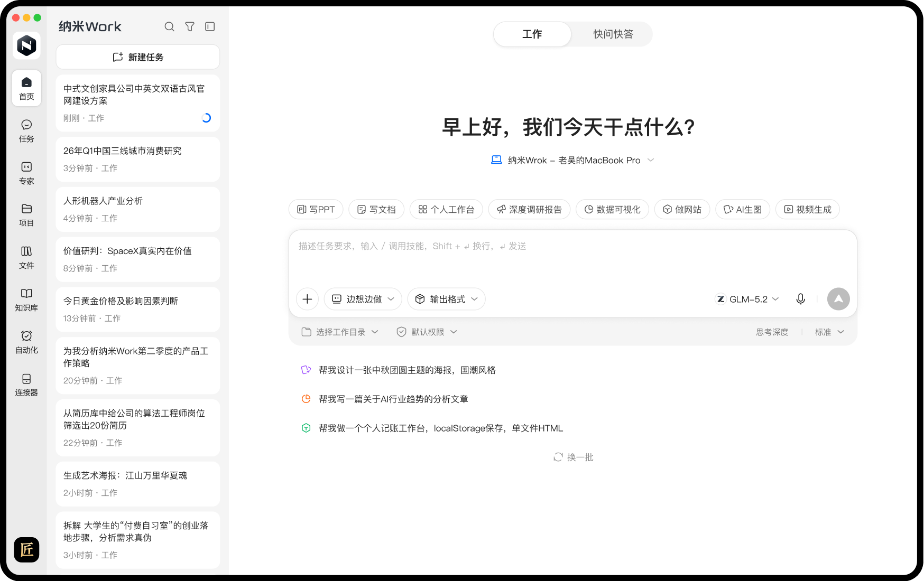Click the search magnifier in task panel

coord(169,26)
